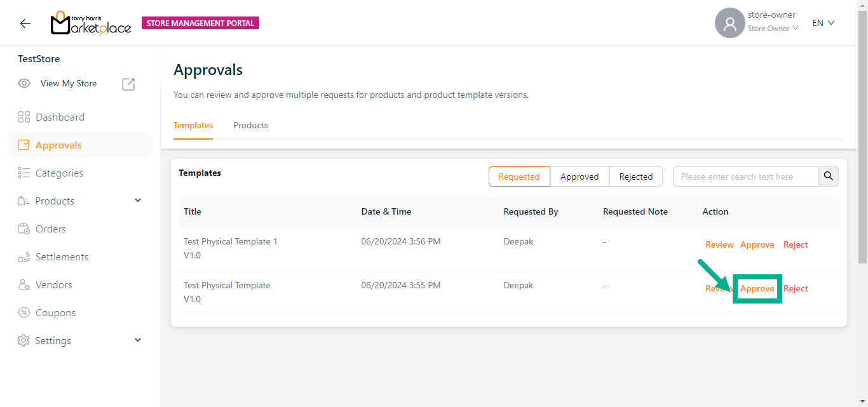The height and width of the screenshot is (407, 868).
Task: Open store in new window icon
Action: click(128, 84)
